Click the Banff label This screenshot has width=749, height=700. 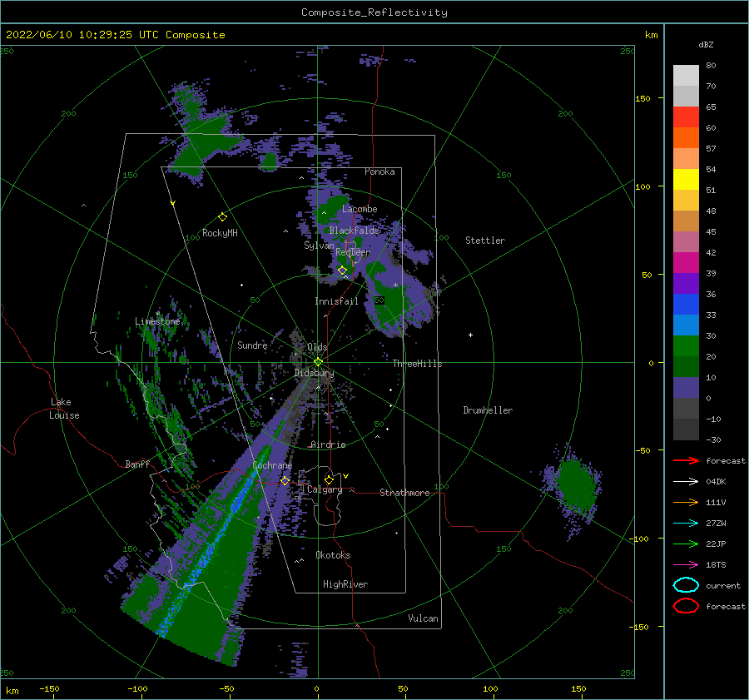[137, 464]
